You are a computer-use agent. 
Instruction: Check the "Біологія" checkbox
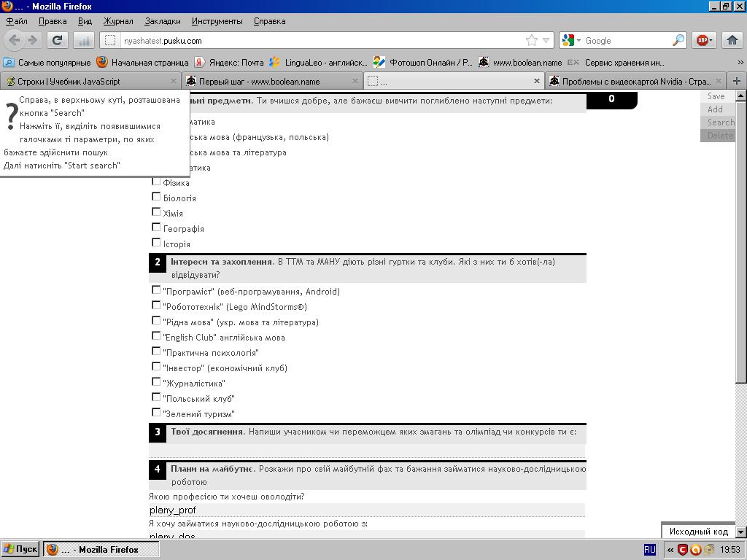[156, 197]
